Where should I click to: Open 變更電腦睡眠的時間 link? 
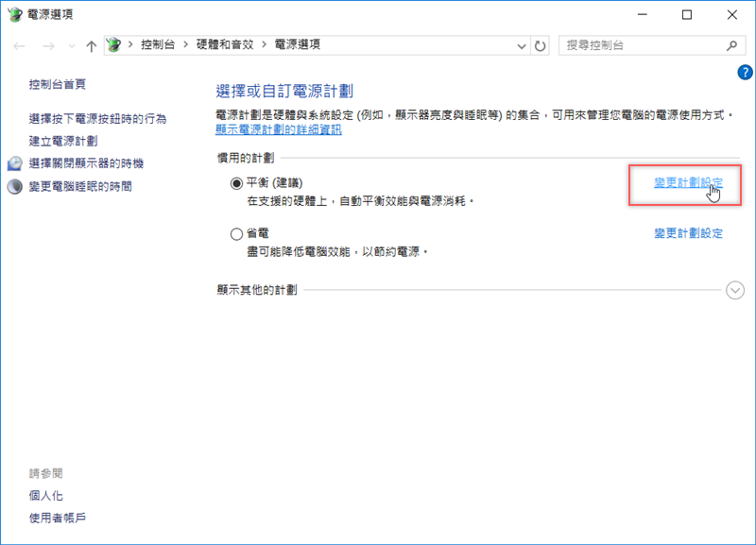[80, 186]
